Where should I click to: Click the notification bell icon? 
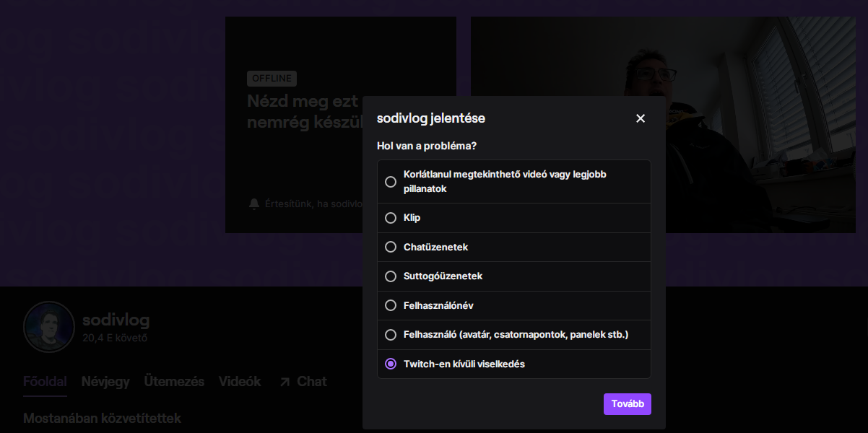click(x=253, y=204)
